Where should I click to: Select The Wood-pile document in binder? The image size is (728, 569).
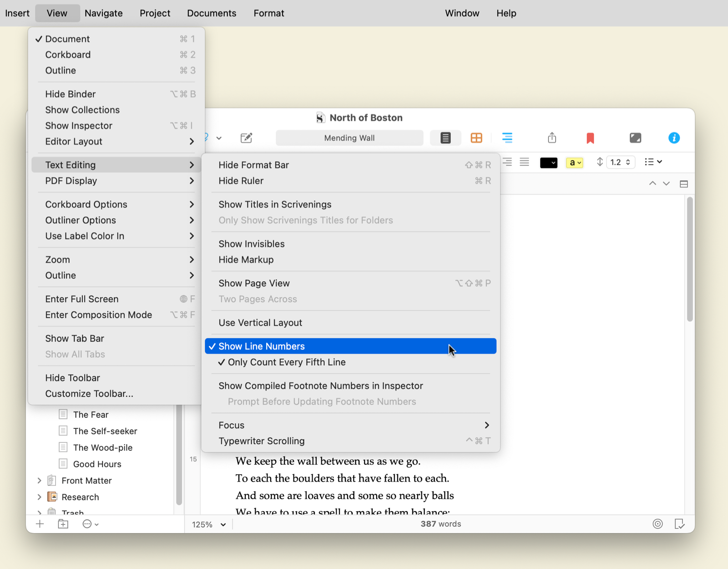pyautogui.click(x=103, y=447)
